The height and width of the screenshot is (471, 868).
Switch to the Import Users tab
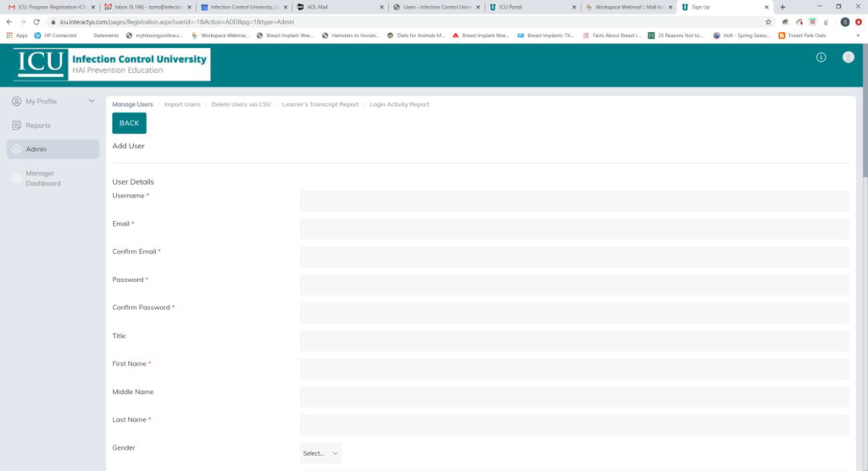(x=182, y=104)
